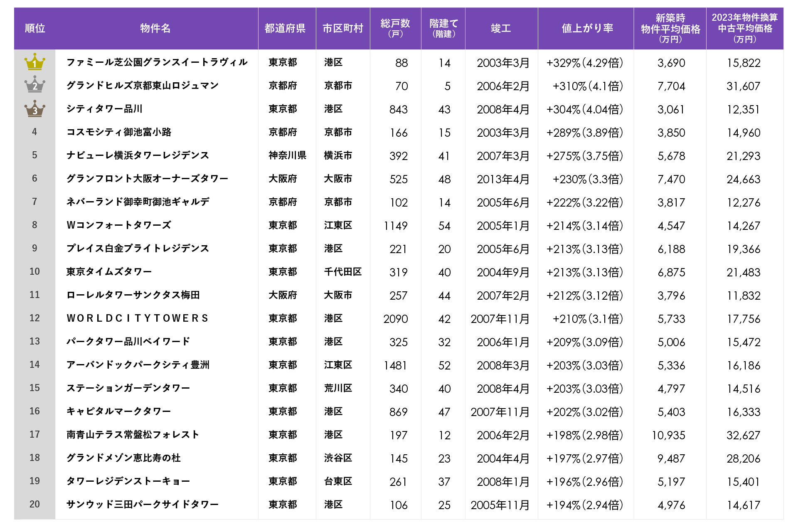Click the rank number 10 cell
This screenshot has height=532, width=798.
coord(35,271)
